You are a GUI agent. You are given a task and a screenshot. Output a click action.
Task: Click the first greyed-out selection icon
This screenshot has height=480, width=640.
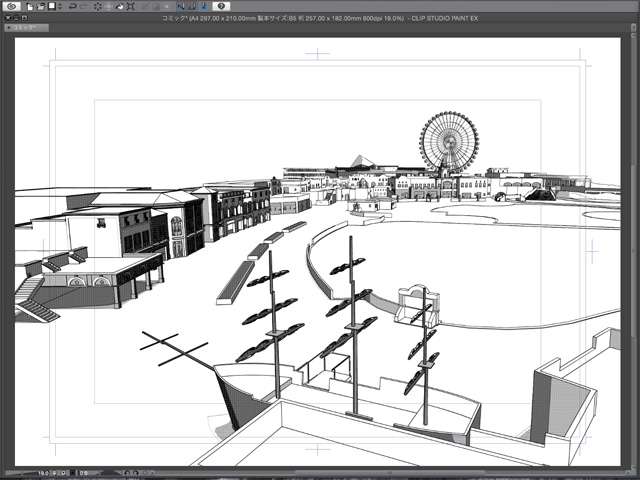(145, 6)
